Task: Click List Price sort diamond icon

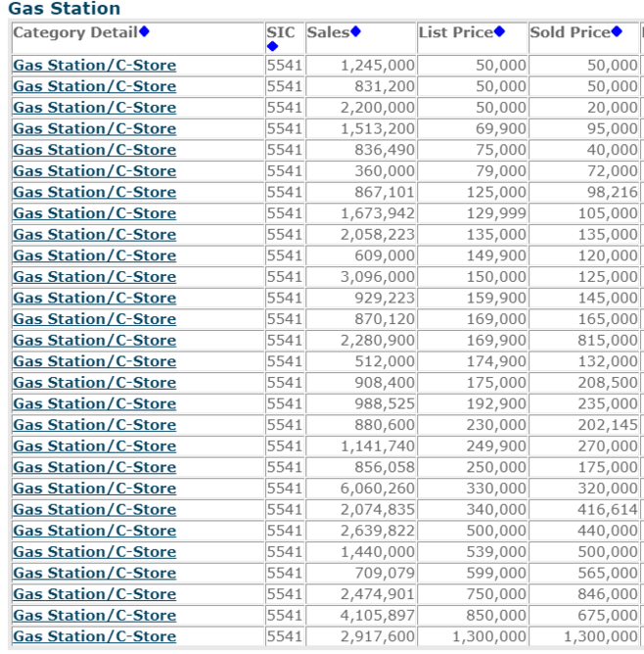Action: click(499, 32)
